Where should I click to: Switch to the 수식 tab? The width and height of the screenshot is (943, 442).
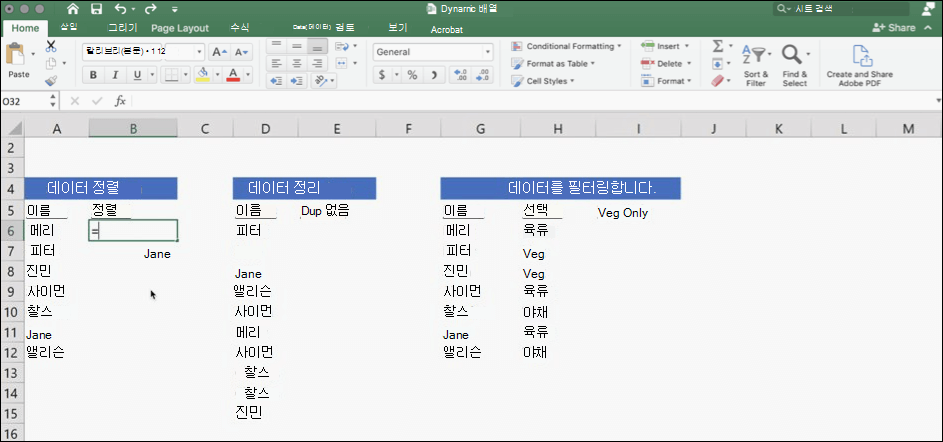tap(239, 28)
